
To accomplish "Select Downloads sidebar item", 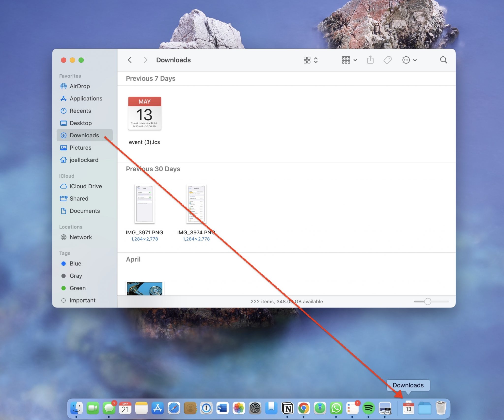I will (84, 135).
